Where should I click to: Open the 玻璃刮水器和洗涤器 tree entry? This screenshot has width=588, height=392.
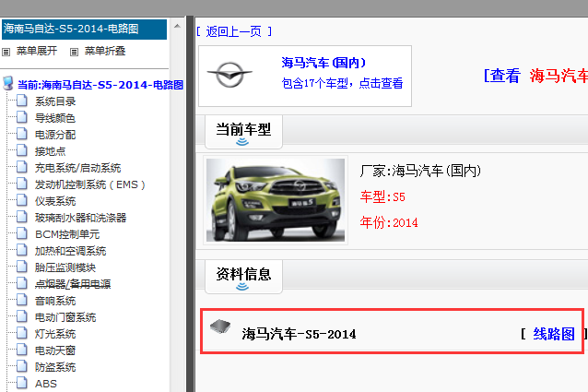click(x=80, y=218)
